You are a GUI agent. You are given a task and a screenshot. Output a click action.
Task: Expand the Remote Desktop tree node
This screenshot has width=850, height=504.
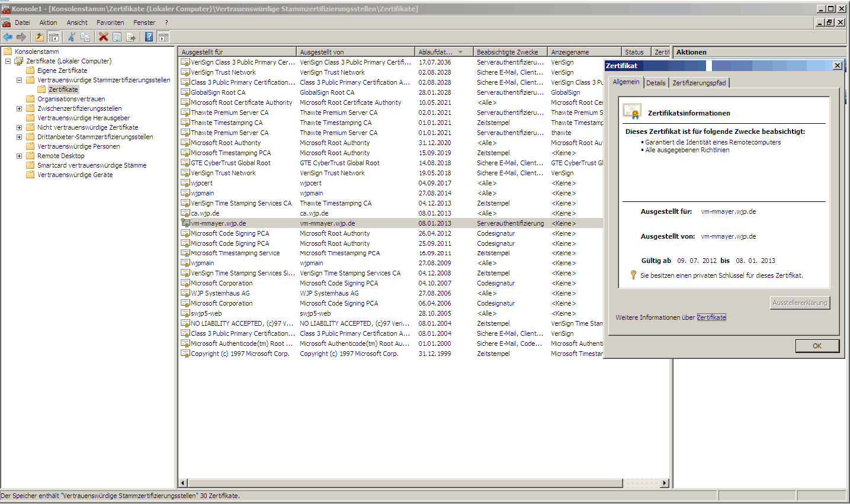pos(19,156)
